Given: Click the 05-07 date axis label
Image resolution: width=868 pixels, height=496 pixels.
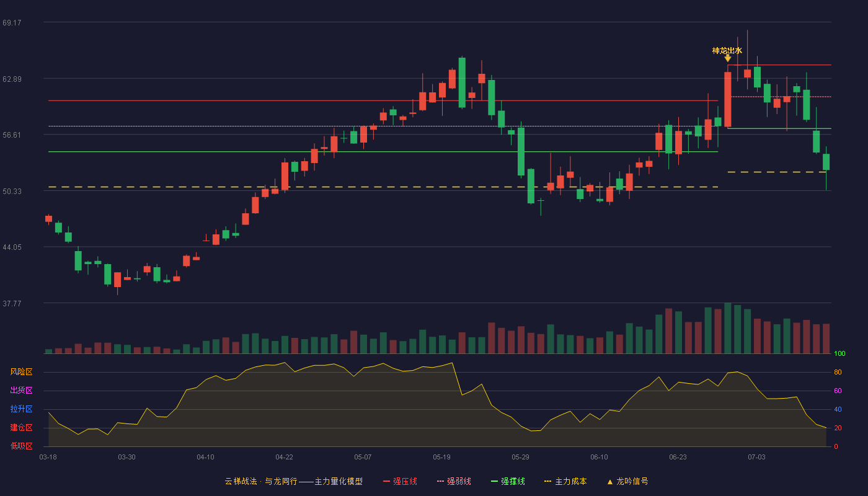Looking at the screenshot, I should (x=363, y=457).
